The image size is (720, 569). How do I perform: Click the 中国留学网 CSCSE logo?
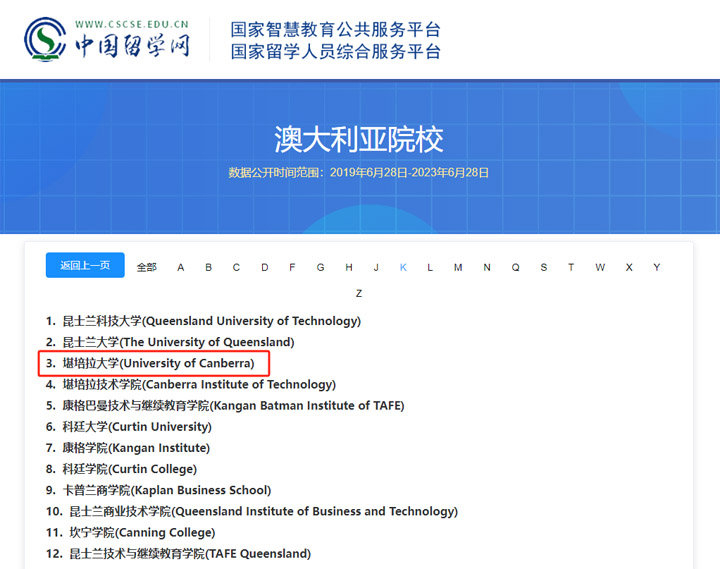pyautogui.click(x=107, y=39)
